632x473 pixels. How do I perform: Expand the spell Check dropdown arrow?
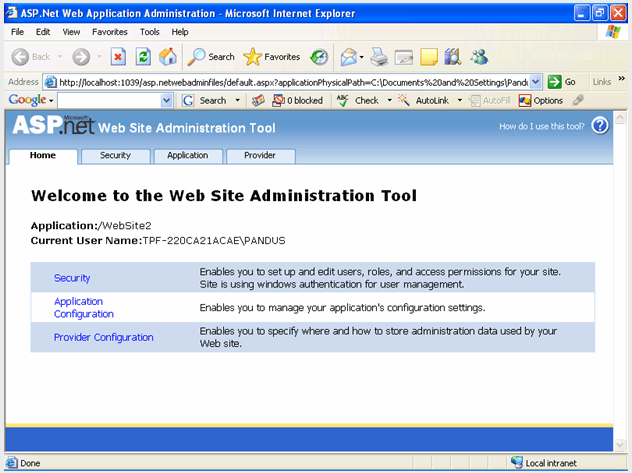(389, 100)
